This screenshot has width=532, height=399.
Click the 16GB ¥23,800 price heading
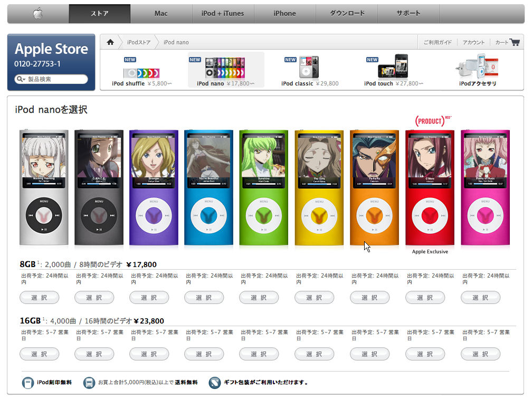click(92, 321)
